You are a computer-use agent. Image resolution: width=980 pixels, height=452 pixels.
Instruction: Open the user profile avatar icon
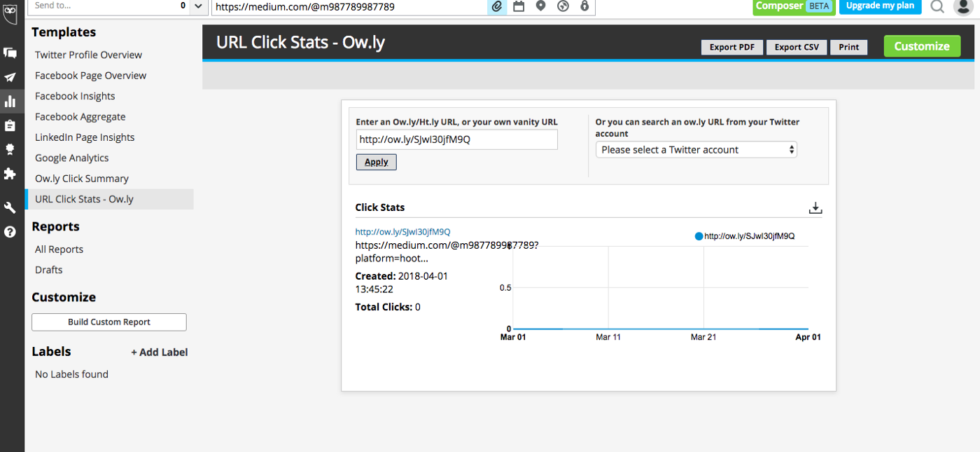pos(963,7)
